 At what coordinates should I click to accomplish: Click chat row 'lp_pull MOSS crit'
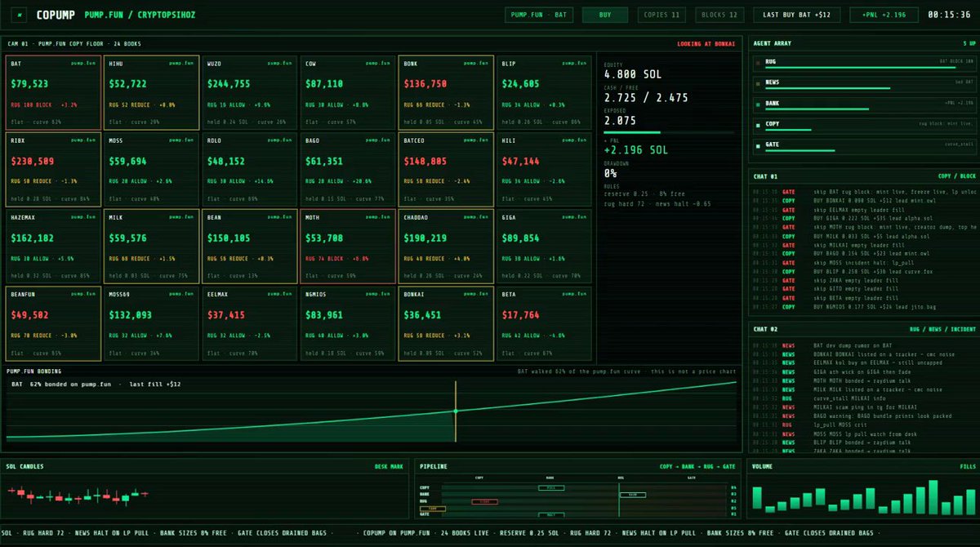coord(863,425)
